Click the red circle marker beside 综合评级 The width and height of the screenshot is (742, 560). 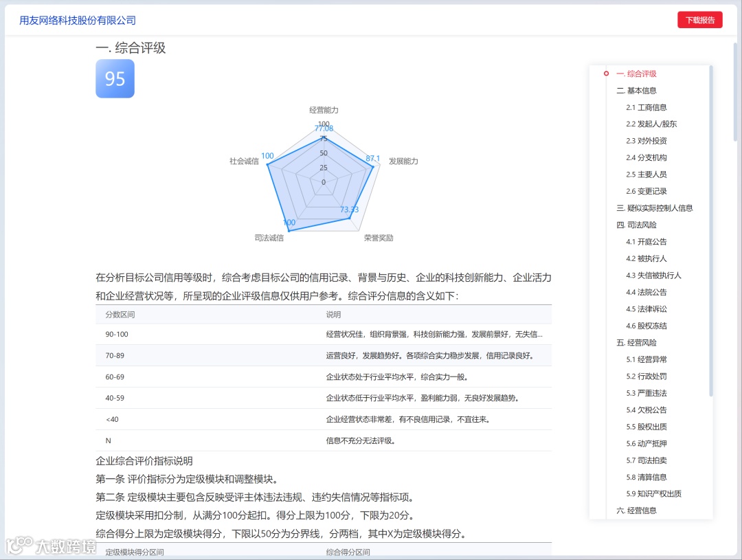(606, 74)
